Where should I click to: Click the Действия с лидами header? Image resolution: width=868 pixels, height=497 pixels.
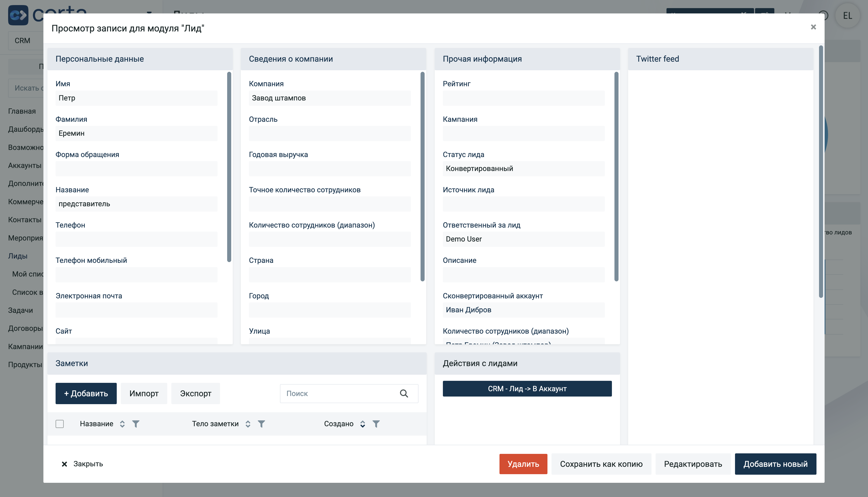(527, 364)
